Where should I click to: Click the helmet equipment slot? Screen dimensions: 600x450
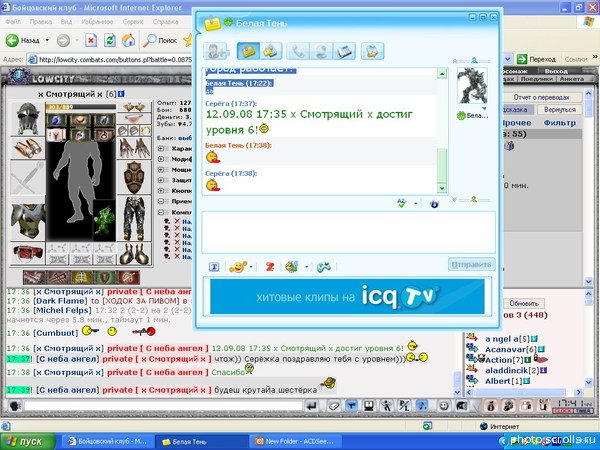pyautogui.click(x=28, y=119)
